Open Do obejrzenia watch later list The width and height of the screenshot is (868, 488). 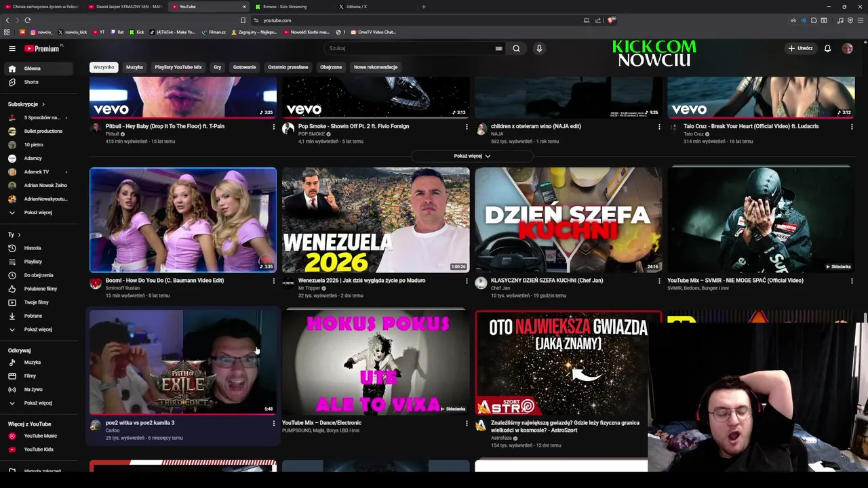(x=38, y=275)
